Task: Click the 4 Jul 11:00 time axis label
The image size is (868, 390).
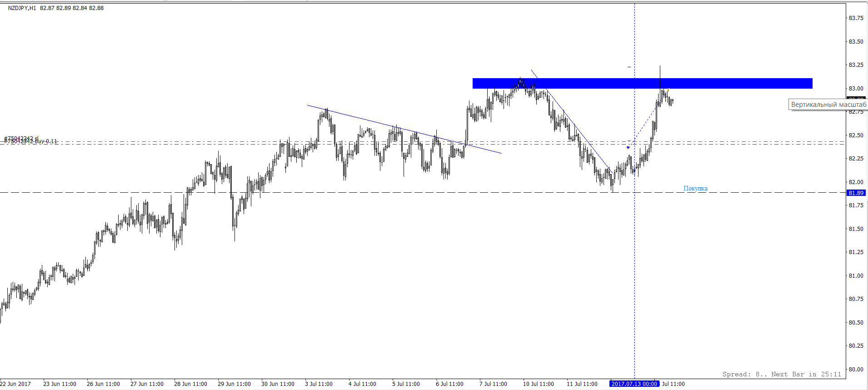Action: tap(362, 384)
